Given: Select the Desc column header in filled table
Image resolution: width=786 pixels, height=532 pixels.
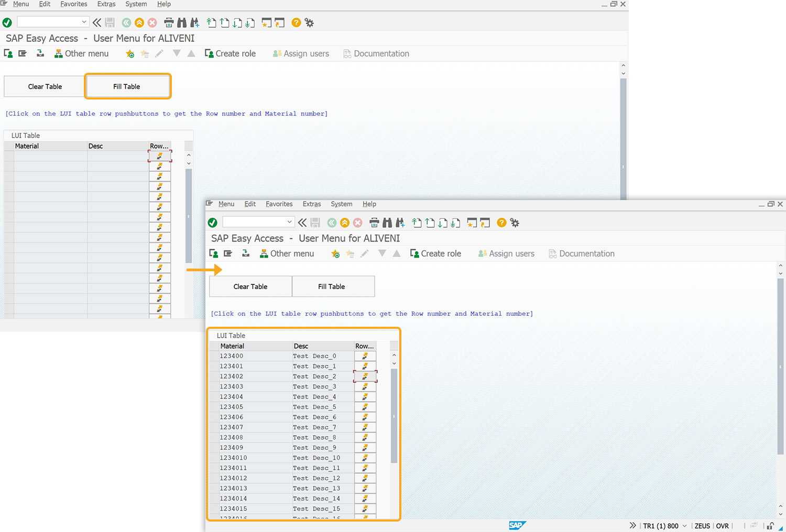Looking at the screenshot, I should coord(323,346).
